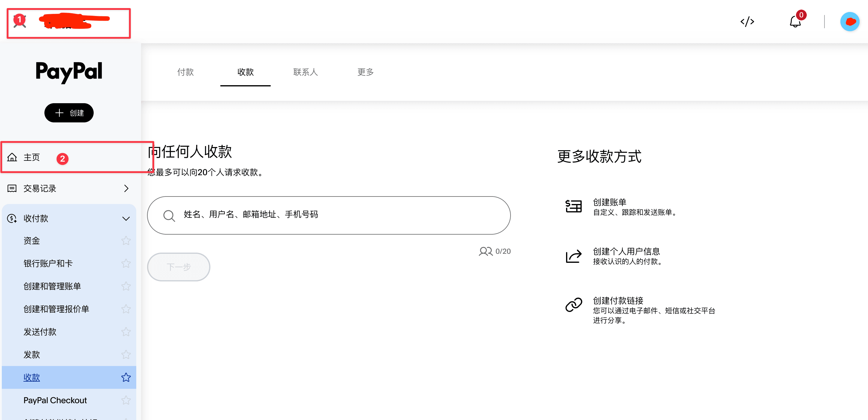
Task: Open the profile avatar menu
Action: pos(849,22)
